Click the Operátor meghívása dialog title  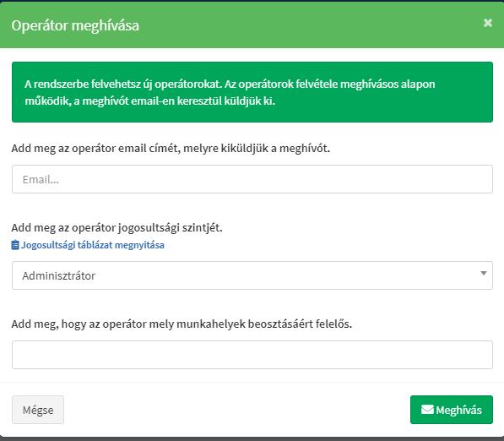[75, 25]
